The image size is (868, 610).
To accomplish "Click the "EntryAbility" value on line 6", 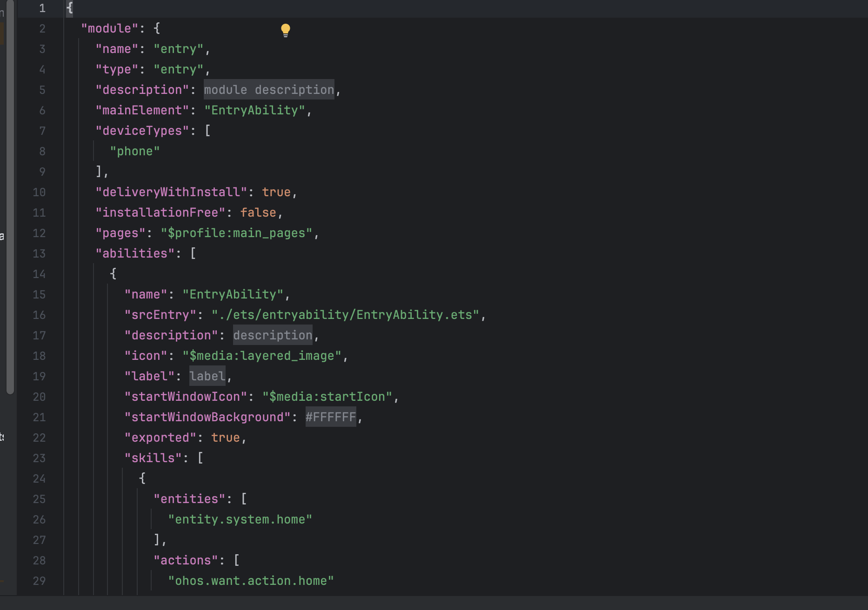I will (254, 110).
